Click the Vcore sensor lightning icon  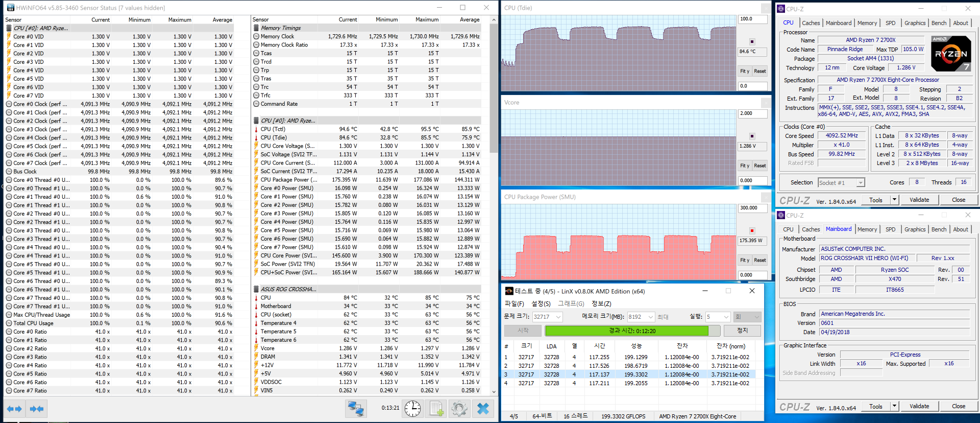(256, 348)
